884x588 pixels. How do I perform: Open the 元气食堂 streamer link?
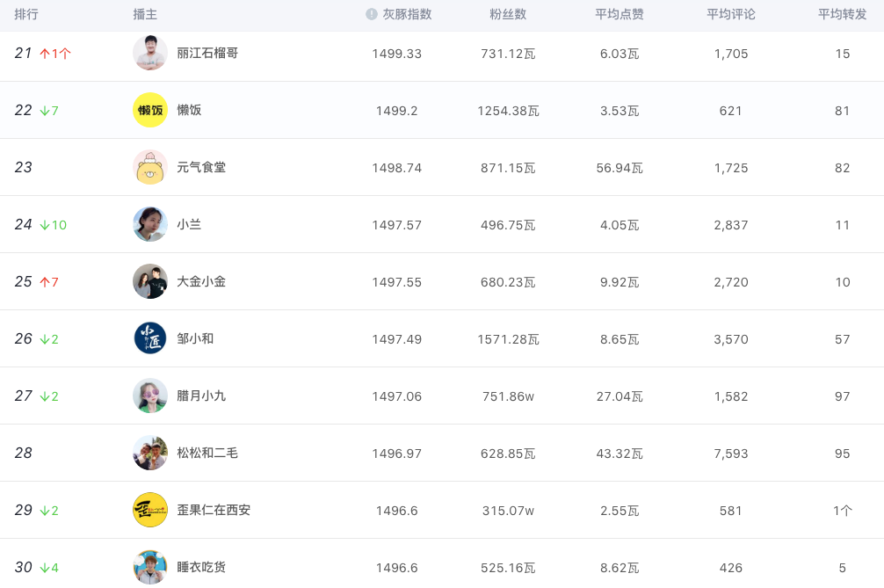(x=201, y=167)
